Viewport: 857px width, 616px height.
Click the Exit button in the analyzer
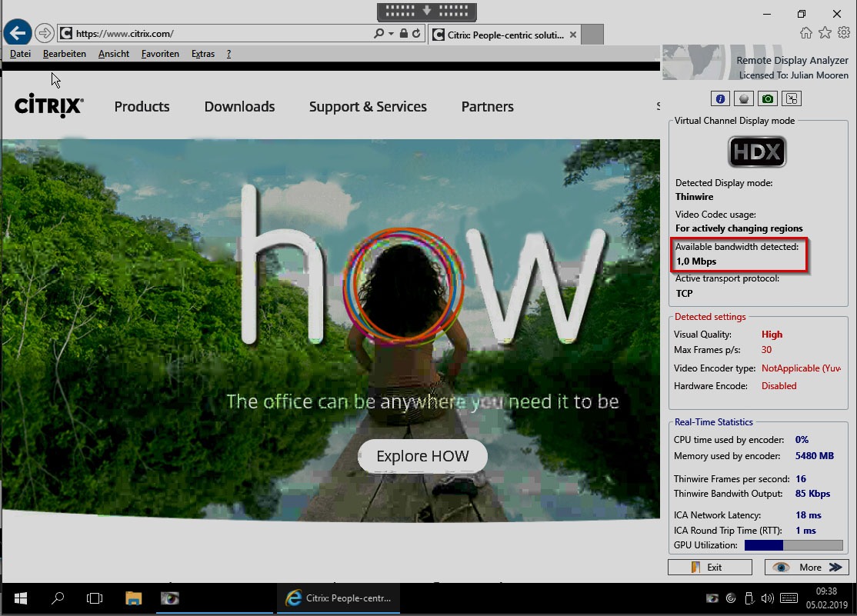tap(709, 567)
